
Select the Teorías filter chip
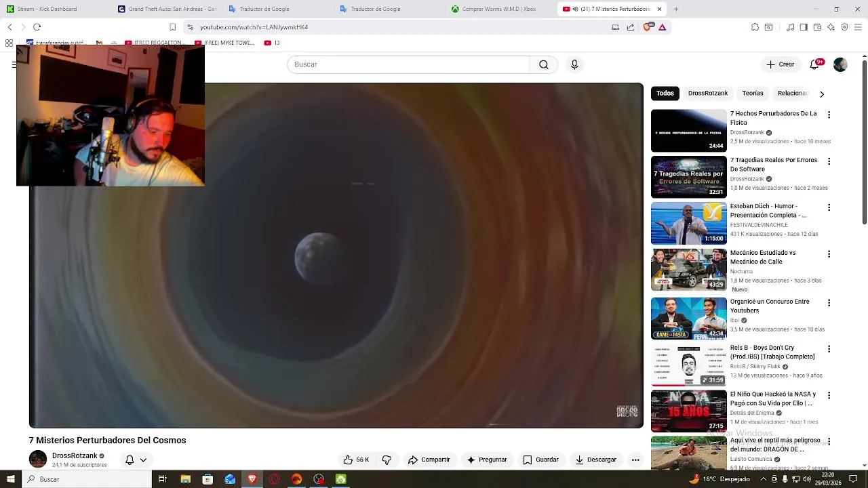point(753,94)
